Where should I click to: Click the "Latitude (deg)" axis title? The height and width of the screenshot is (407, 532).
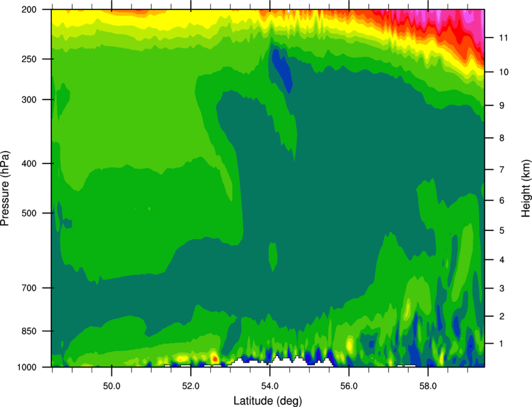click(x=267, y=401)
